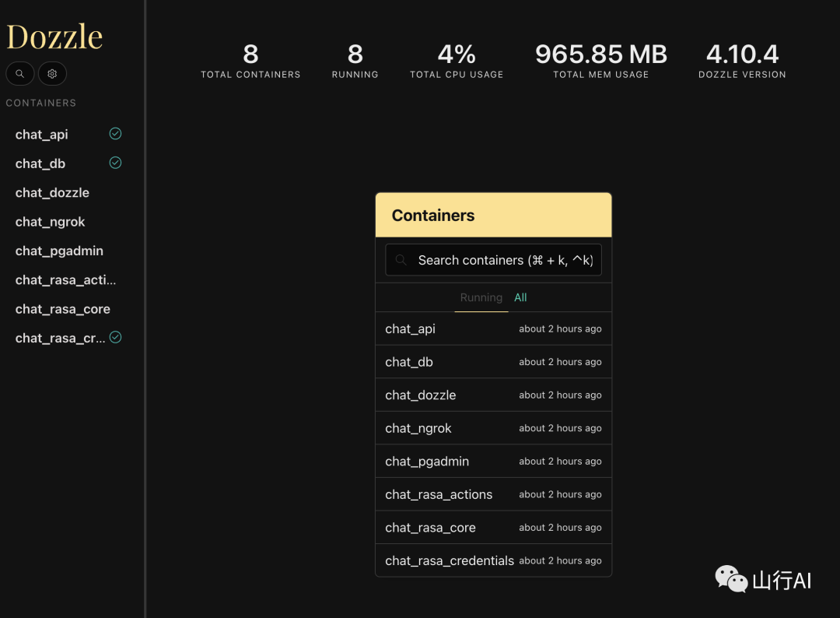Click the 8 Total Containers stat
This screenshot has height=618, width=840.
coord(250,61)
